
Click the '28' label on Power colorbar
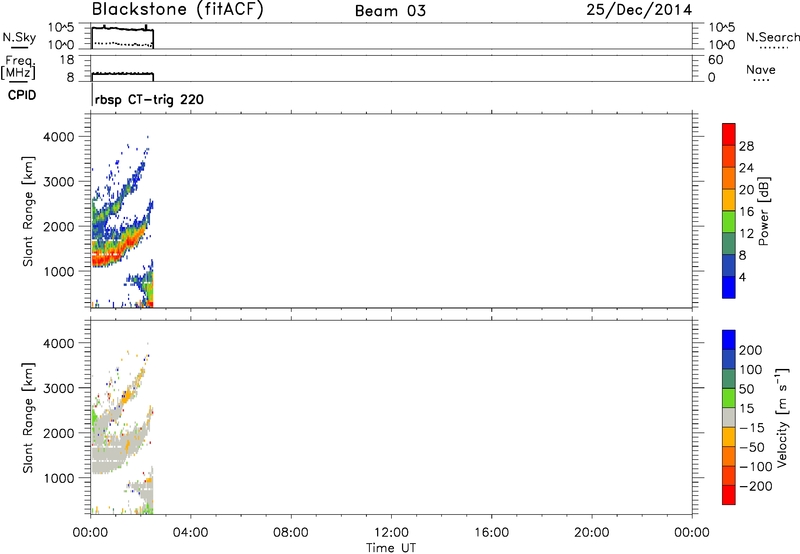click(746, 146)
